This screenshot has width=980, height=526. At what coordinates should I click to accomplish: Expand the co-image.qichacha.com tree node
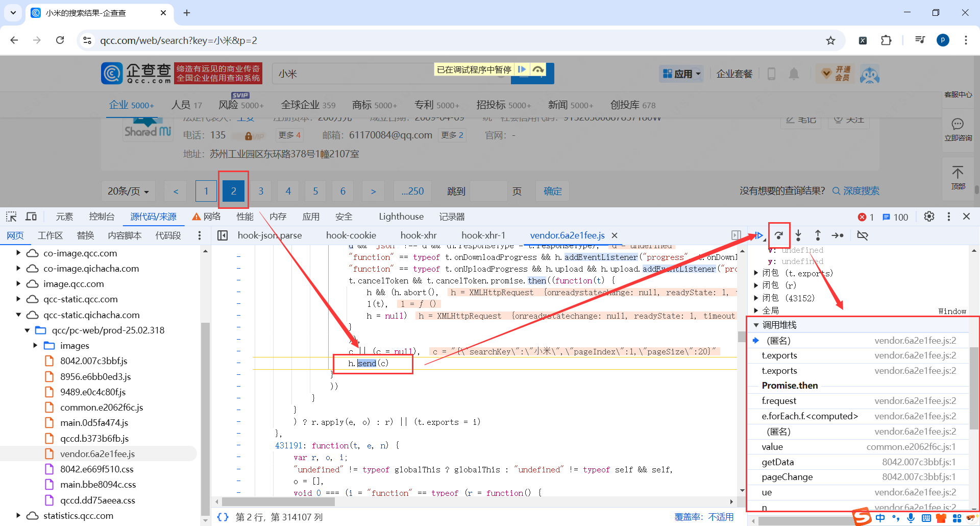[18, 268]
